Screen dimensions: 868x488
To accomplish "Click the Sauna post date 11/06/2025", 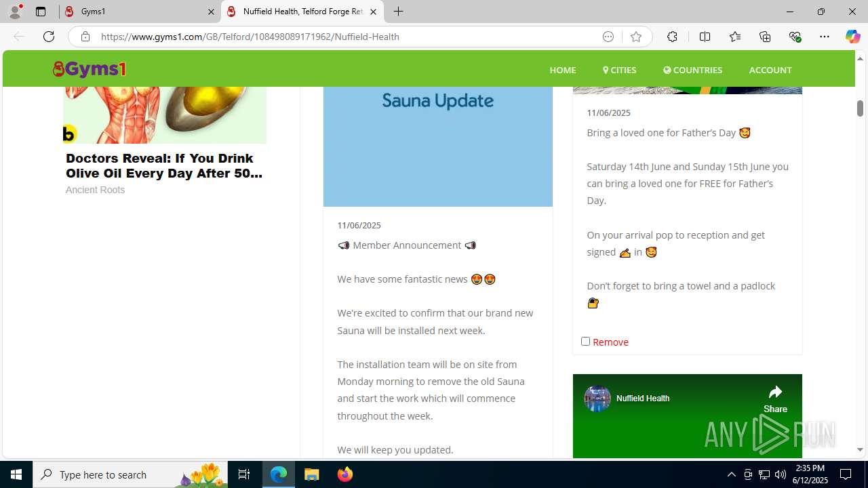I will (359, 225).
